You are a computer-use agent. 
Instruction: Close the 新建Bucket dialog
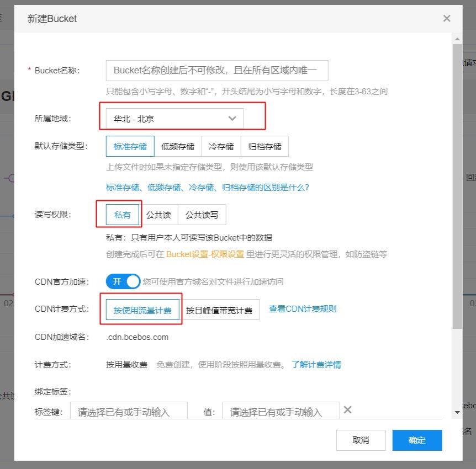447,18
